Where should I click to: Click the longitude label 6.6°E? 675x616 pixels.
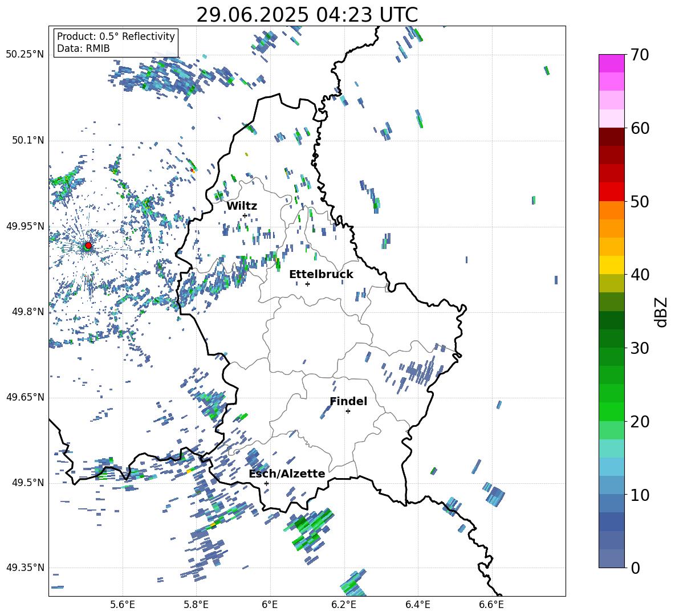491,605
